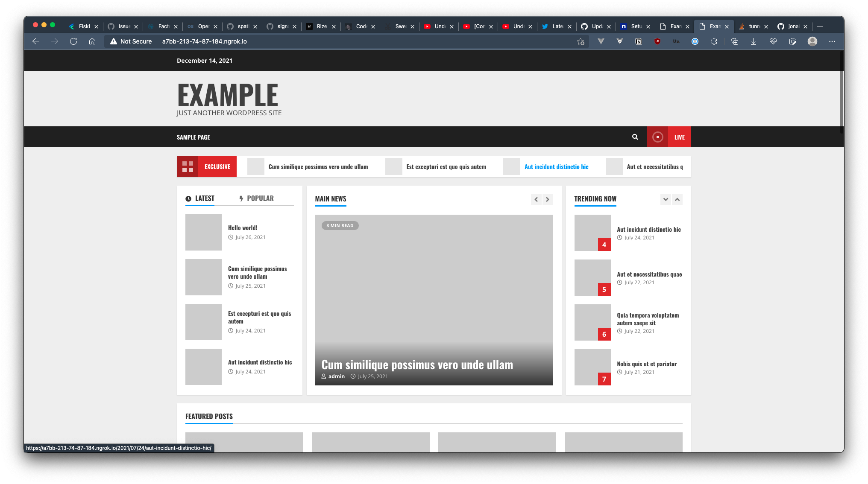
Task: Click the browser profile avatar icon
Action: [x=812, y=41]
